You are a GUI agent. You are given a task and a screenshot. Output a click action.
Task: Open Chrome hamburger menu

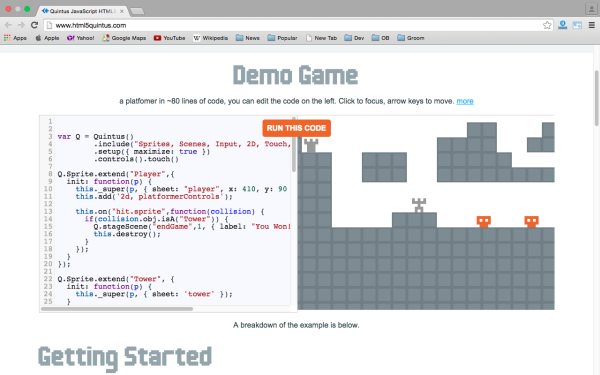coord(592,25)
